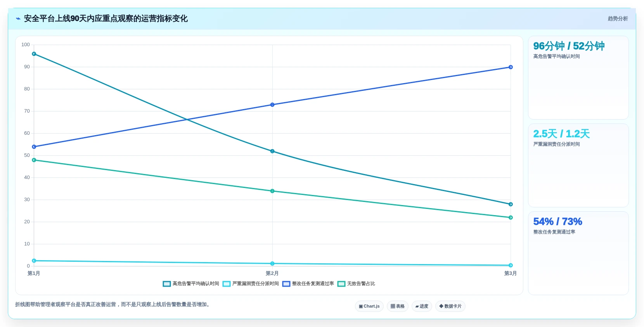Click the 严重漏洞责任分派时间 point at 第2月

(x=272, y=264)
